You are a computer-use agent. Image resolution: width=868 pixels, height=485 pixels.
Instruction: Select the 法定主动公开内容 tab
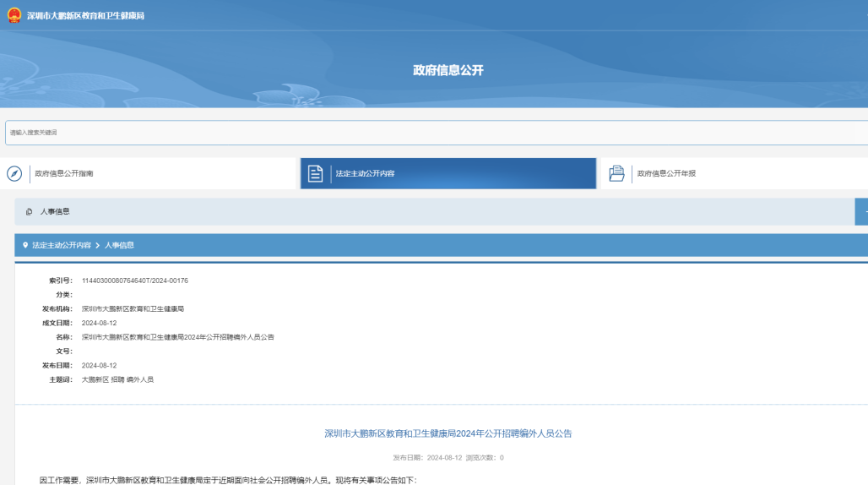point(365,173)
